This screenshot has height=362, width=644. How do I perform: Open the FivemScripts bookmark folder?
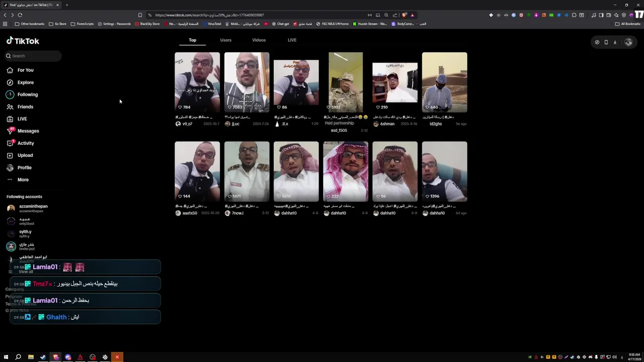pyautogui.click(x=83, y=24)
